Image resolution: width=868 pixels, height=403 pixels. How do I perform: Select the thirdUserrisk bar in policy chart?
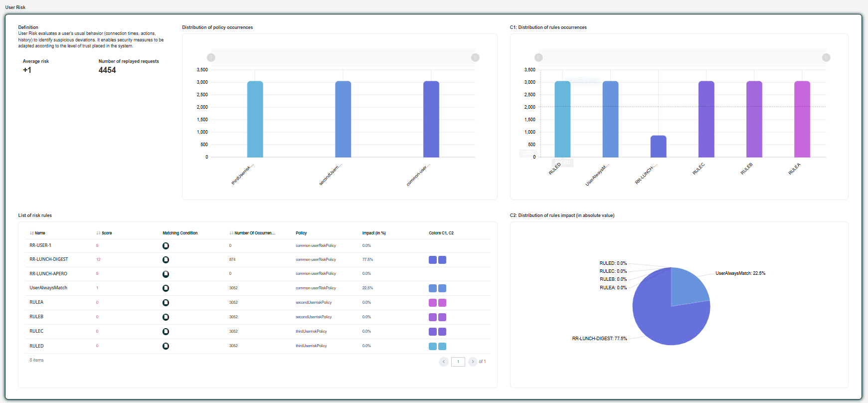pos(255,119)
